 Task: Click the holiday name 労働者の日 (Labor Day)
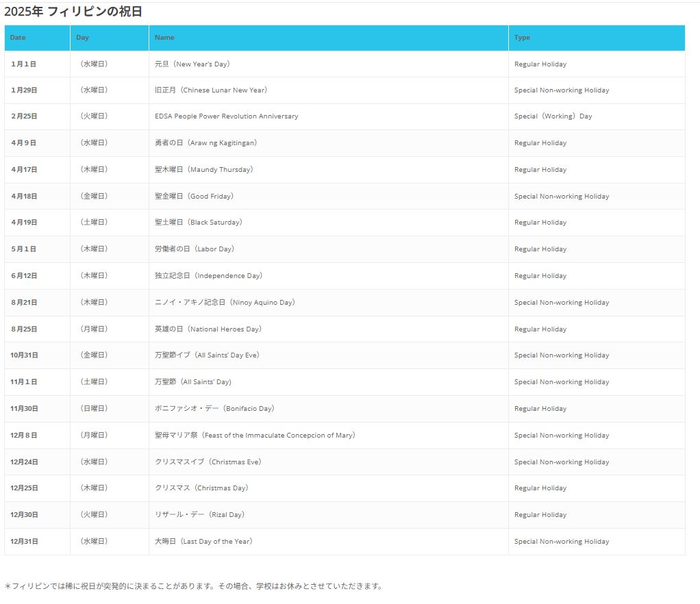[x=195, y=249]
